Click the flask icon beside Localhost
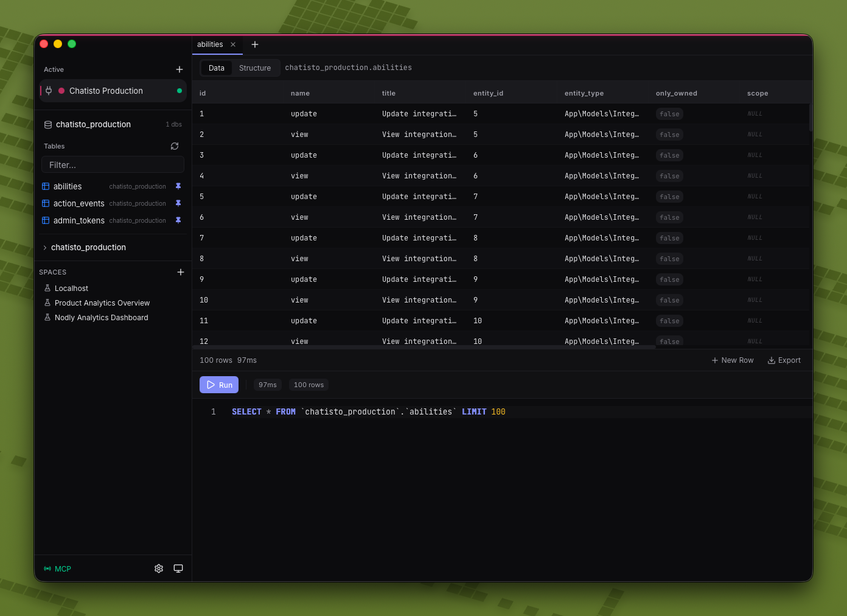The height and width of the screenshot is (616, 847). tap(47, 288)
